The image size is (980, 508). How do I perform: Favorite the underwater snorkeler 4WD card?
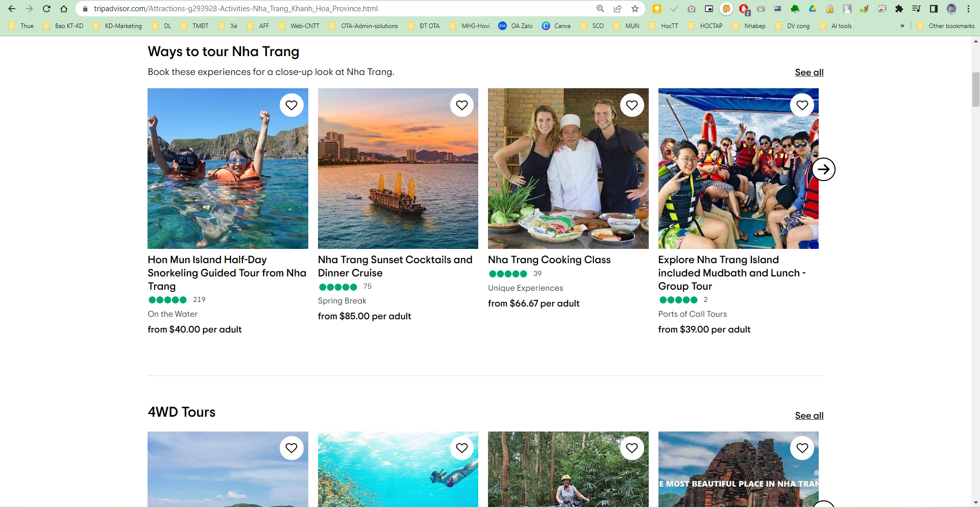tap(462, 448)
